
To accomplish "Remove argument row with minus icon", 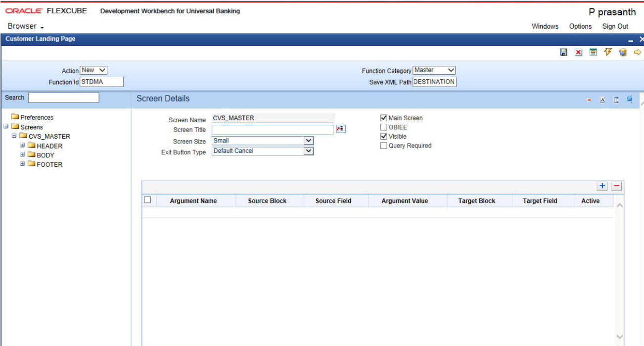I will click(x=616, y=186).
